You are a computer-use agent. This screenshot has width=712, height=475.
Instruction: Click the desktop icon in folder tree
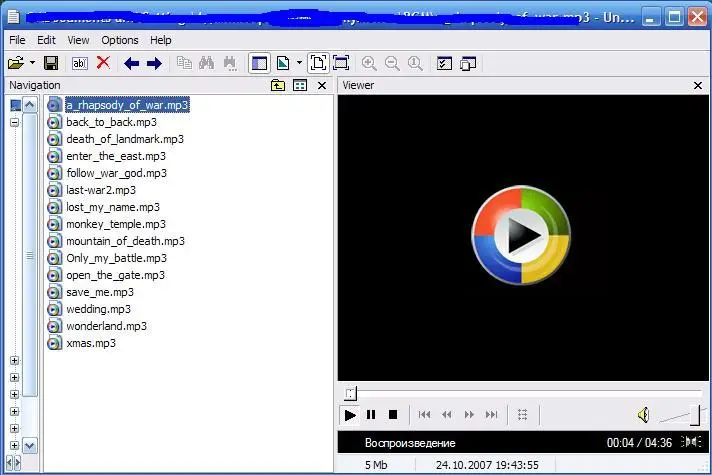(15, 105)
